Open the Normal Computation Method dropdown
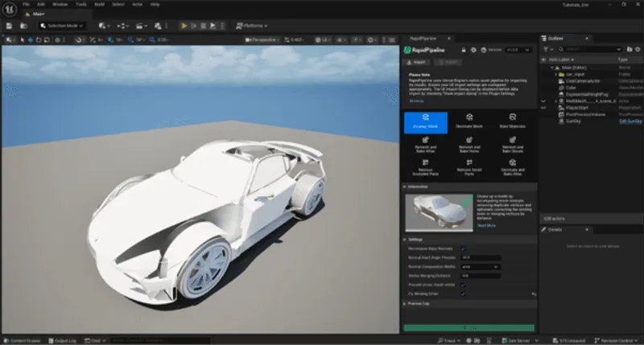The width and height of the screenshot is (644, 345). (x=481, y=266)
